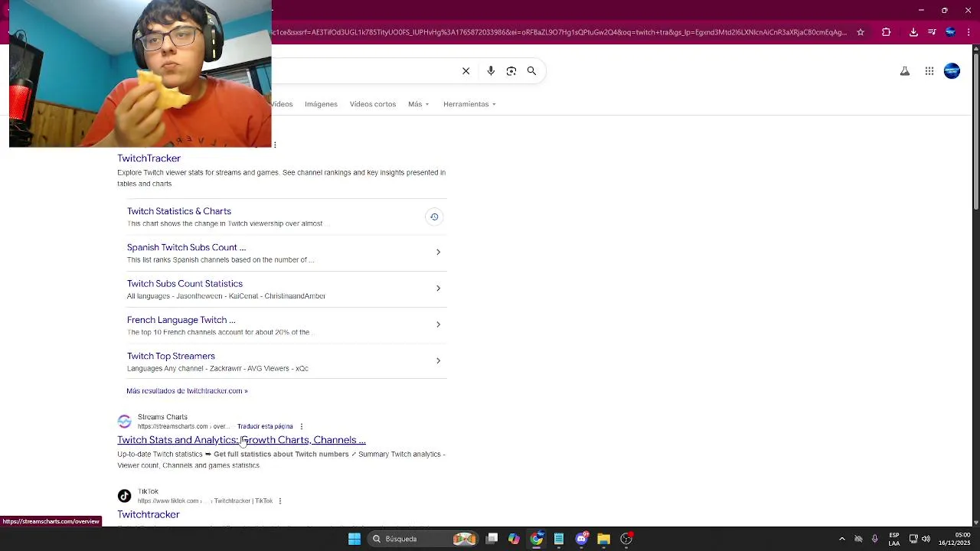Screen dimensions: 980x551
Task: Expand Twitch Top Streamers sitelink
Action: click(438, 360)
